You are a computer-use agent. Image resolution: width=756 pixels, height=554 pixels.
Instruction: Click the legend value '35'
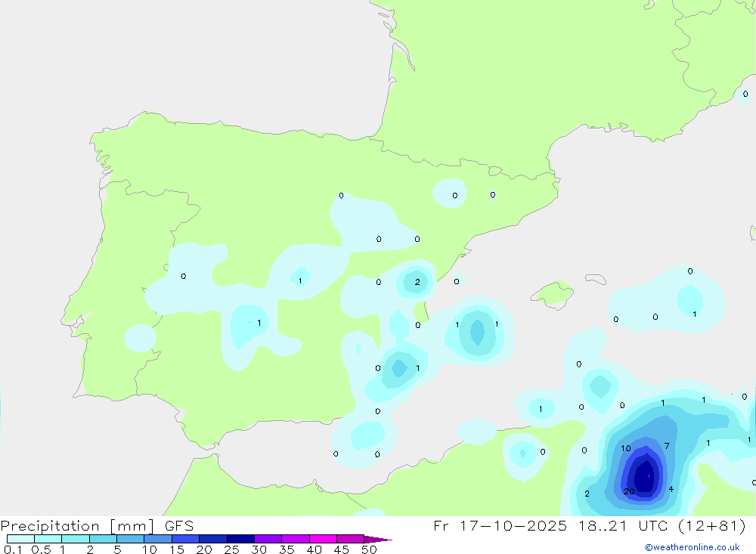tap(287, 549)
